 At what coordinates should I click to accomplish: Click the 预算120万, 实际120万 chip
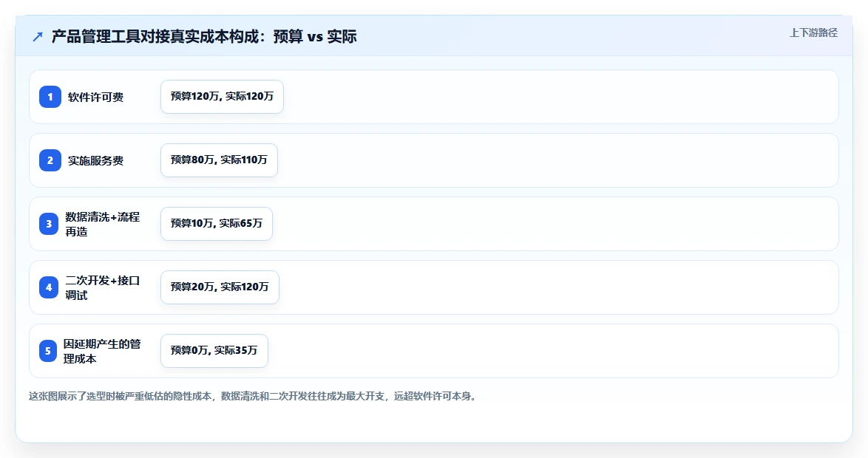222,97
